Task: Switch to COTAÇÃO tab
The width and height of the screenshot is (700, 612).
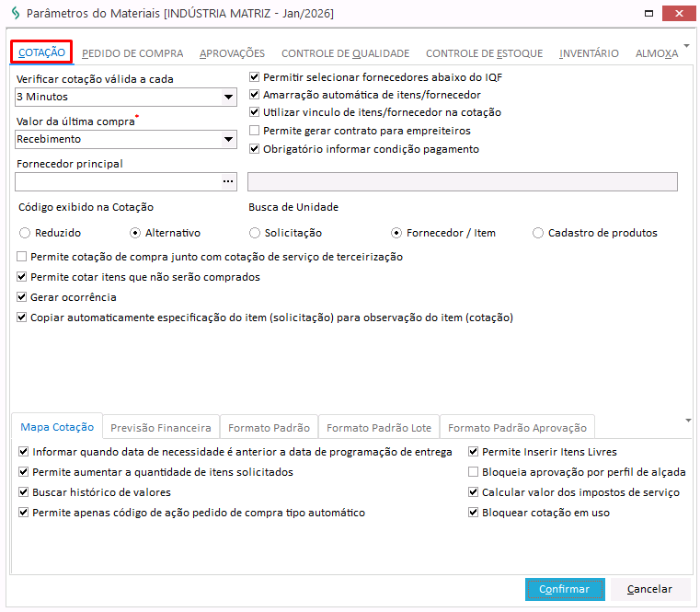Action: click(41, 52)
